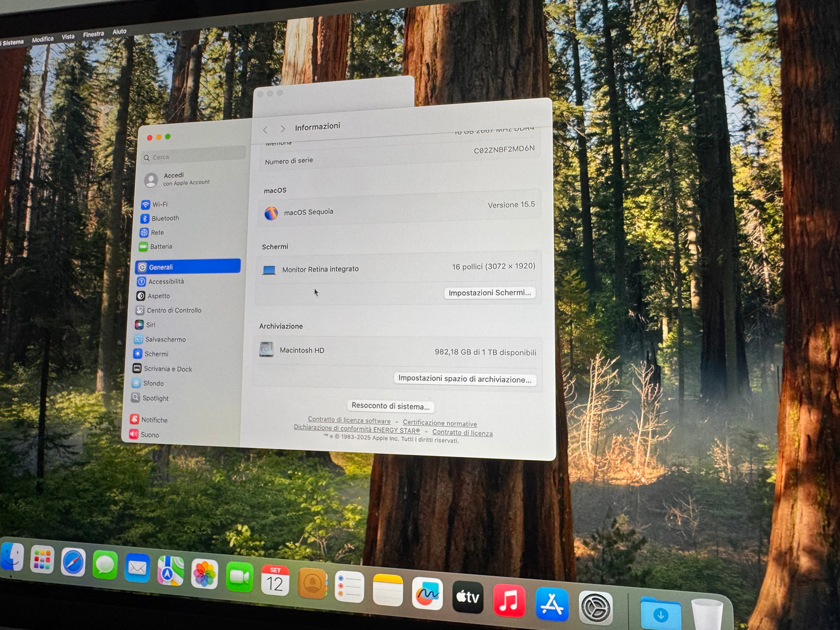Screen dimensions: 840x630
Task: Open Siri settings pane
Action: pyautogui.click(x=150, y=325)
